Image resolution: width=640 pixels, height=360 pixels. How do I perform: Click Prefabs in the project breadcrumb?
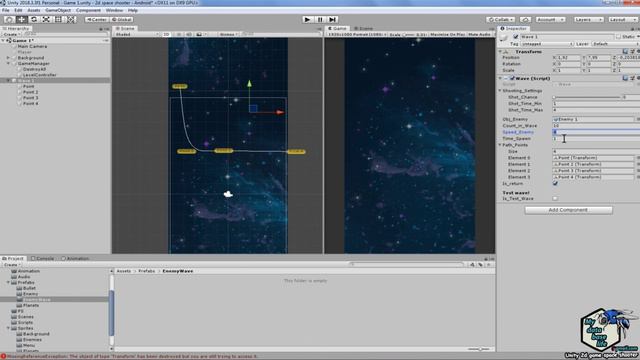point(147,271)
